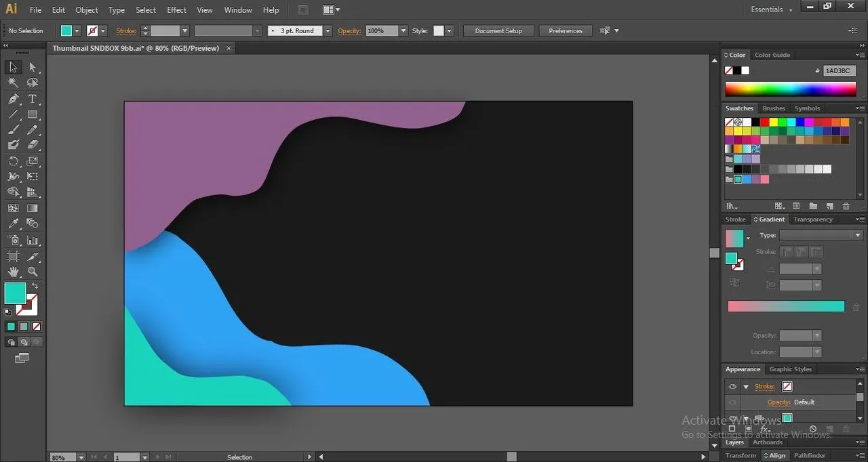Toggle visibility of the Stroke appearance row

[x=732, y=387]
